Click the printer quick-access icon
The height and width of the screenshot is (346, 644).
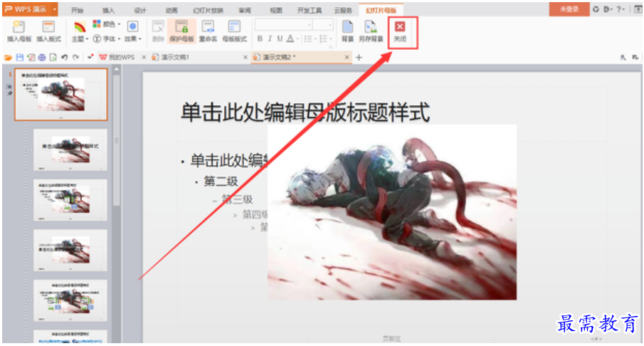[x=42, y=58]
